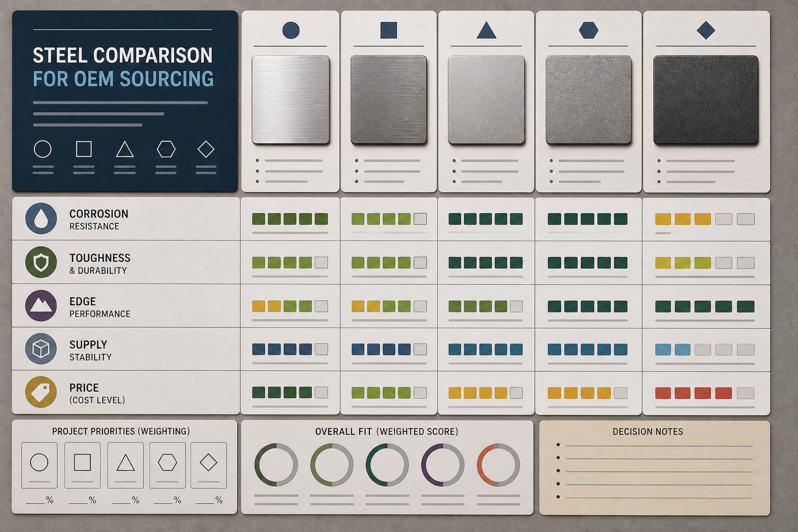Click the diamond column Edge Performance rating

[x=705, y=306]
